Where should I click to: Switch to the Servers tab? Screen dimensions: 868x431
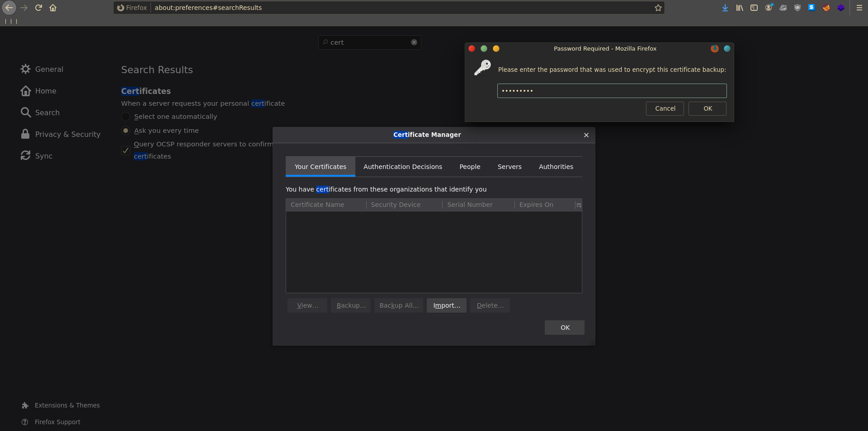(x=509, y=167)
